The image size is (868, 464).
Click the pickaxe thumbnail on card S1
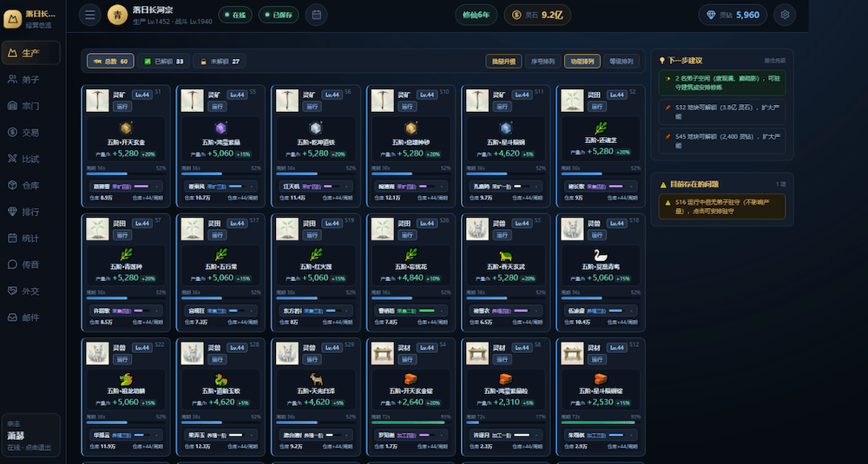(97, 101)
